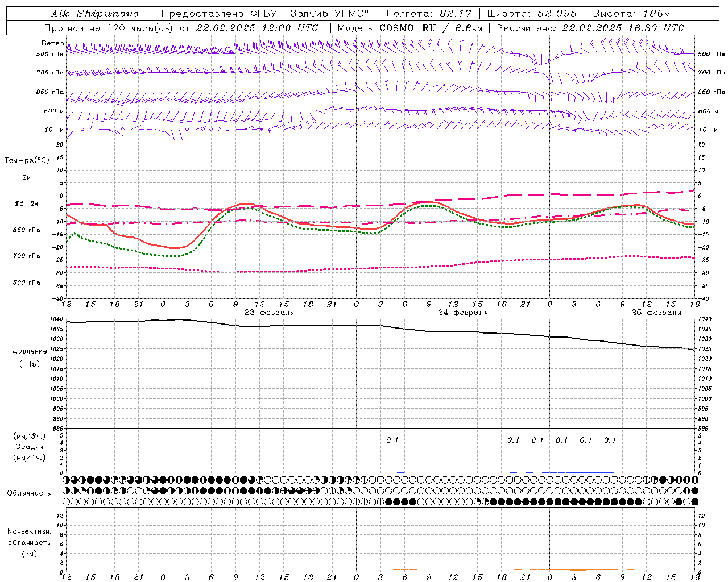Click the 23 февраля date label
Viewport: 728px width, 582px height.
tap(270, 313)
